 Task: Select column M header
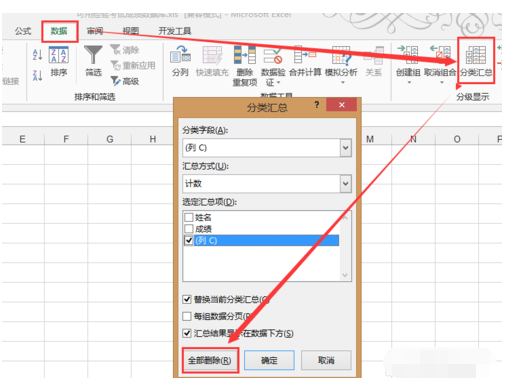[x=370, y=139]
